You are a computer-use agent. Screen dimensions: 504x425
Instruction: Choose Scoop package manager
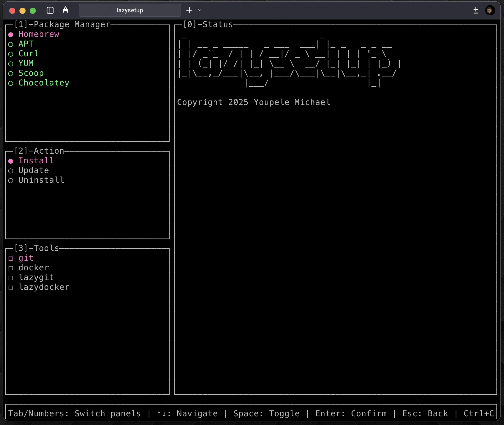pos(11,73)
